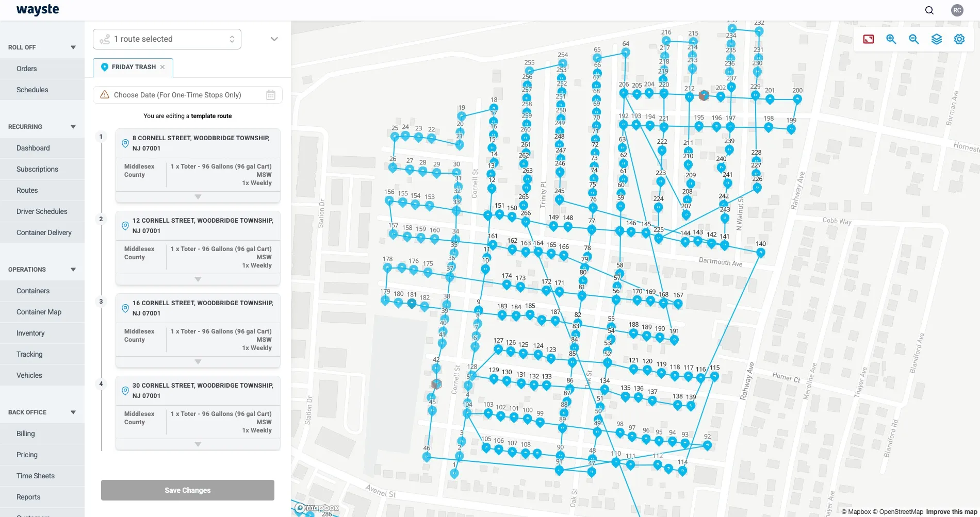Click location pin for 8 Cornell Street
Screen dimensions: 980x517
click(x=125, y=143)
